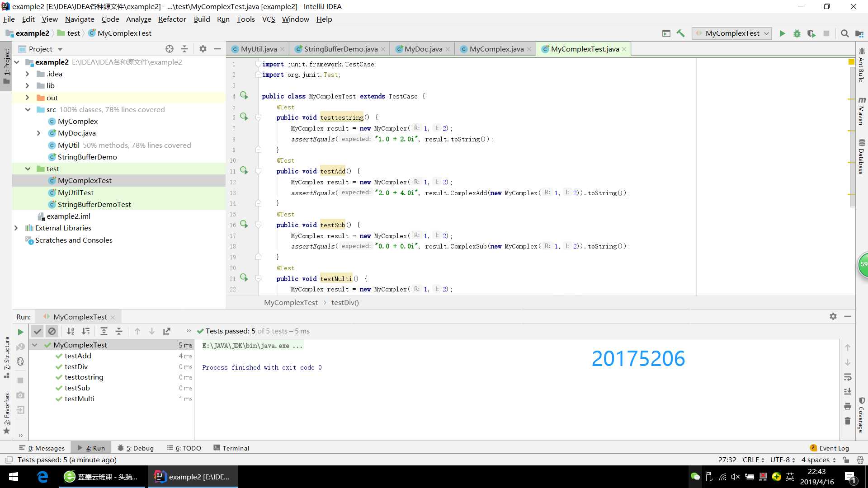Collapse all in Project panel
The height and width of the screenshot is (488, 868).
184,49
